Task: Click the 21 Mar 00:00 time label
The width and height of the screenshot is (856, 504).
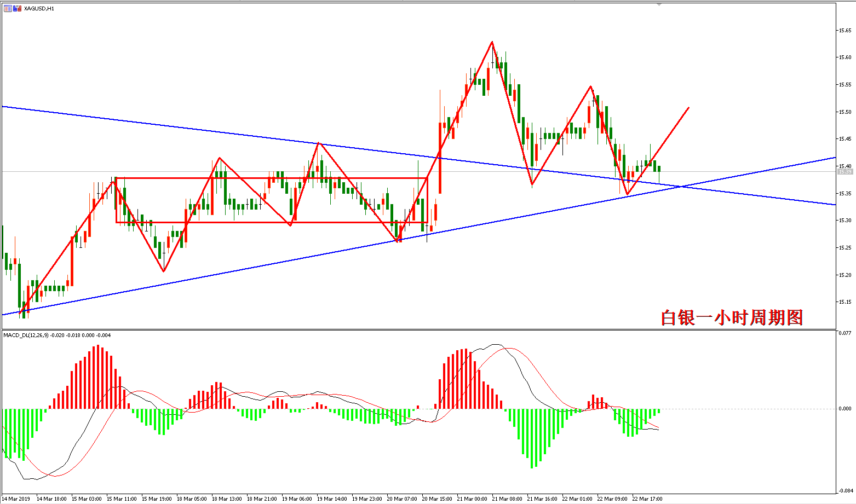Action: [472, 499]
